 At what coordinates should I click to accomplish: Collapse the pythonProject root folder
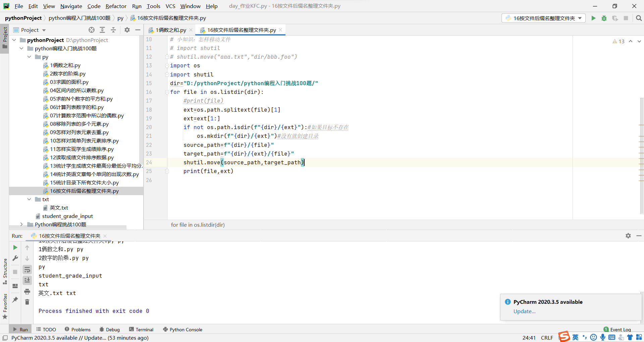pos(14,40)
